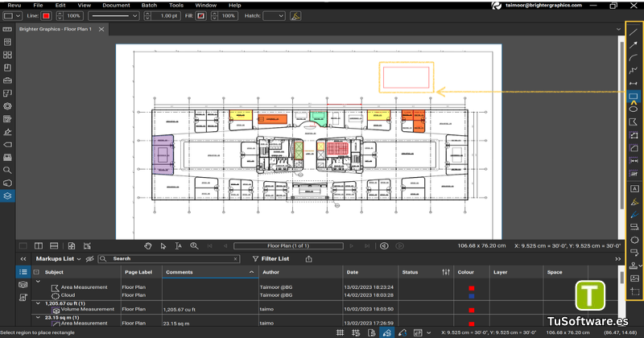Collapse the 1,205.67 cu ft group

click(38, 303)
